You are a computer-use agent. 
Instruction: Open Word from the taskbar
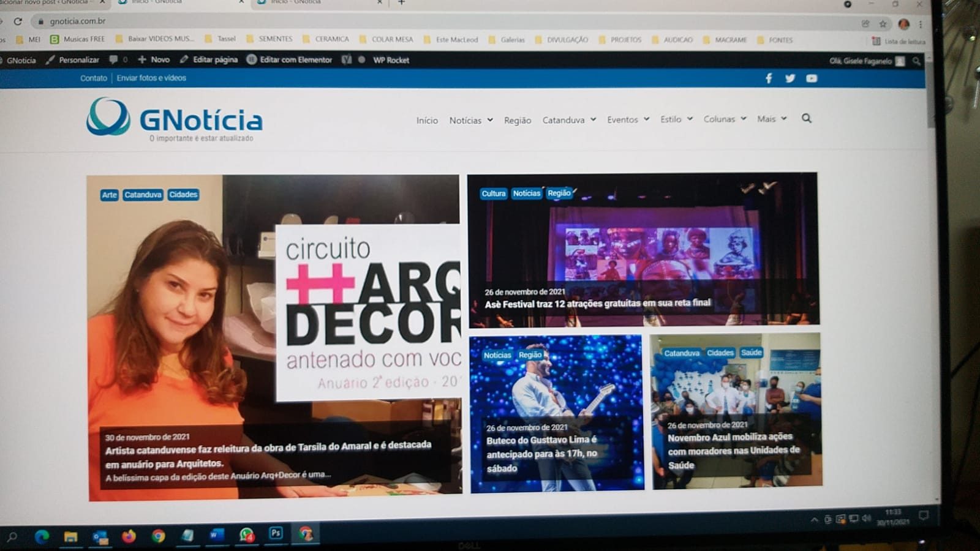(216, 535)
